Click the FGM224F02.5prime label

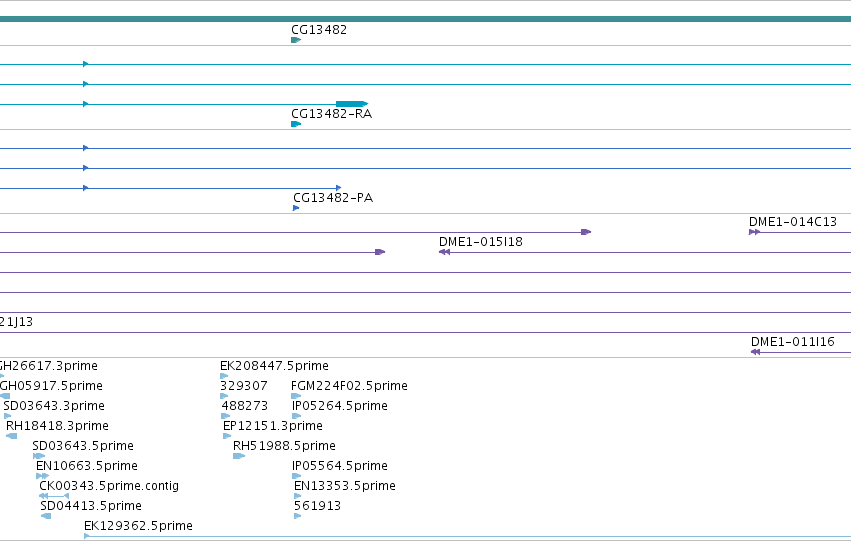350,386
